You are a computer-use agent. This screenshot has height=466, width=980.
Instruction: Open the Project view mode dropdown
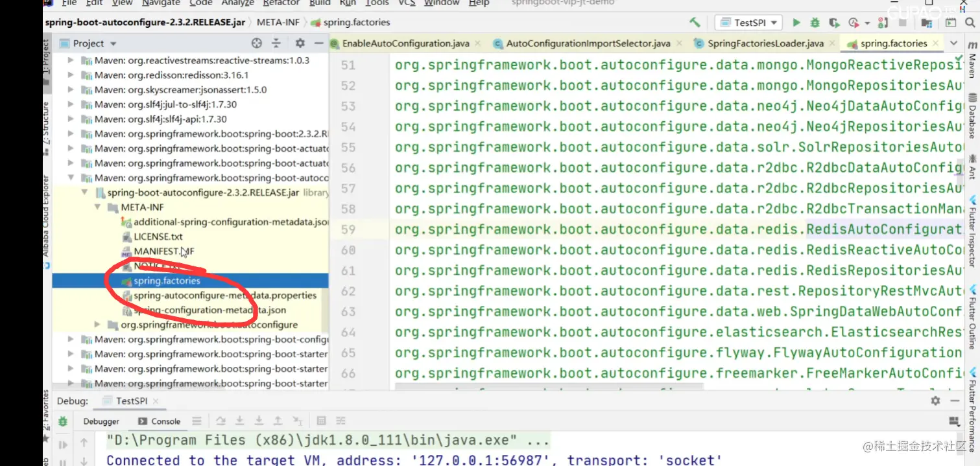pyautogui.click(x=114, y=44)
